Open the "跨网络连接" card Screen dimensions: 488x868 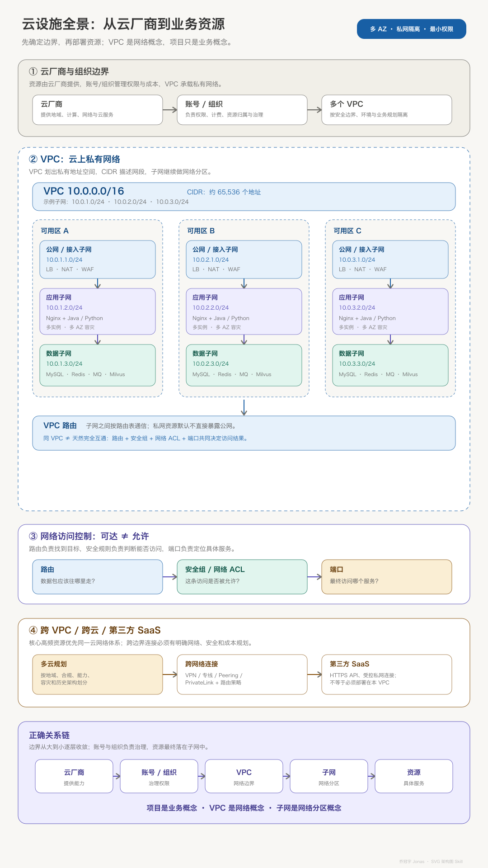[242, 675]
